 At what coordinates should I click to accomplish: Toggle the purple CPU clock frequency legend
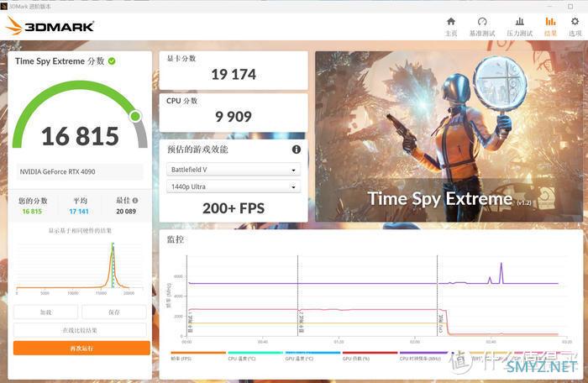tap(427, 356)
